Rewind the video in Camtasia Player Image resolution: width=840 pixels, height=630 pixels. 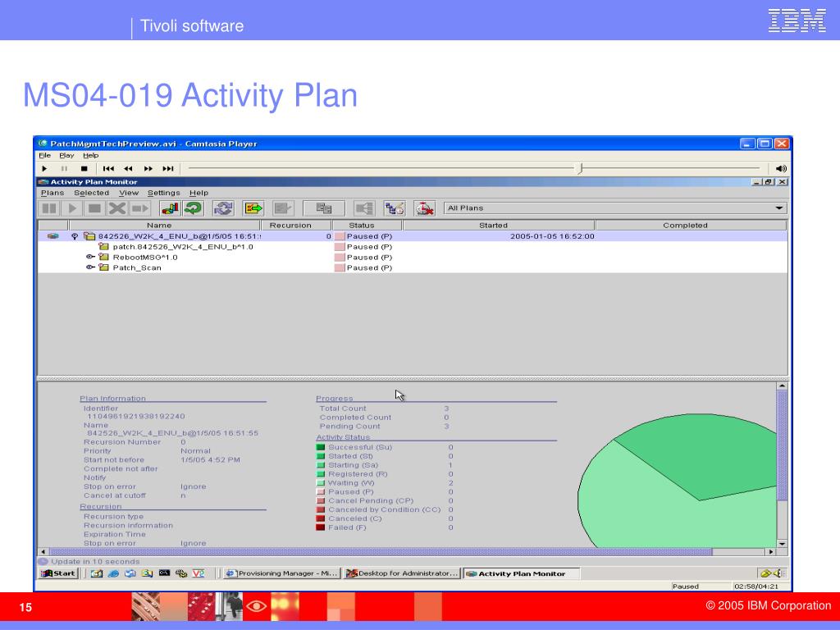(x=128, y=169)
